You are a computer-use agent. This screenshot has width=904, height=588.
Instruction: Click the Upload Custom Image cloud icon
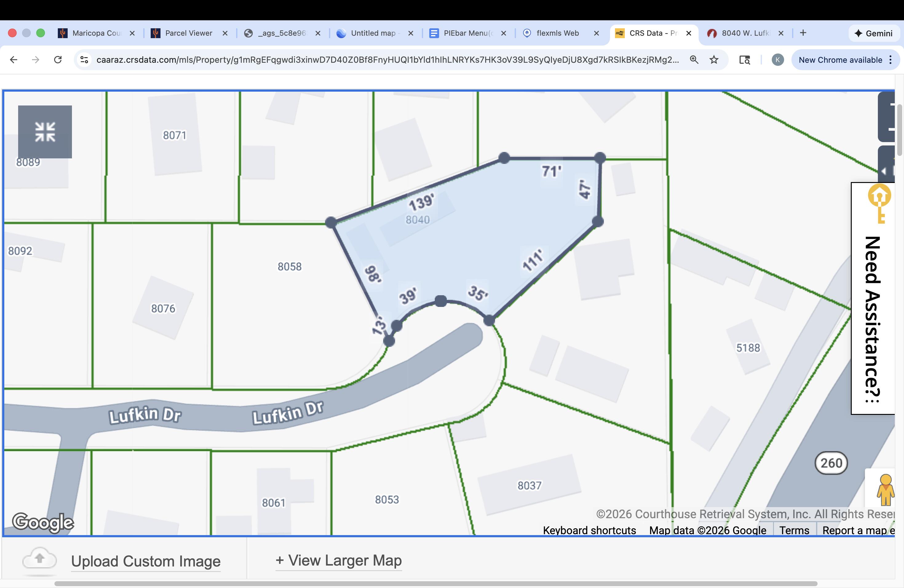(x=39, y=559)
